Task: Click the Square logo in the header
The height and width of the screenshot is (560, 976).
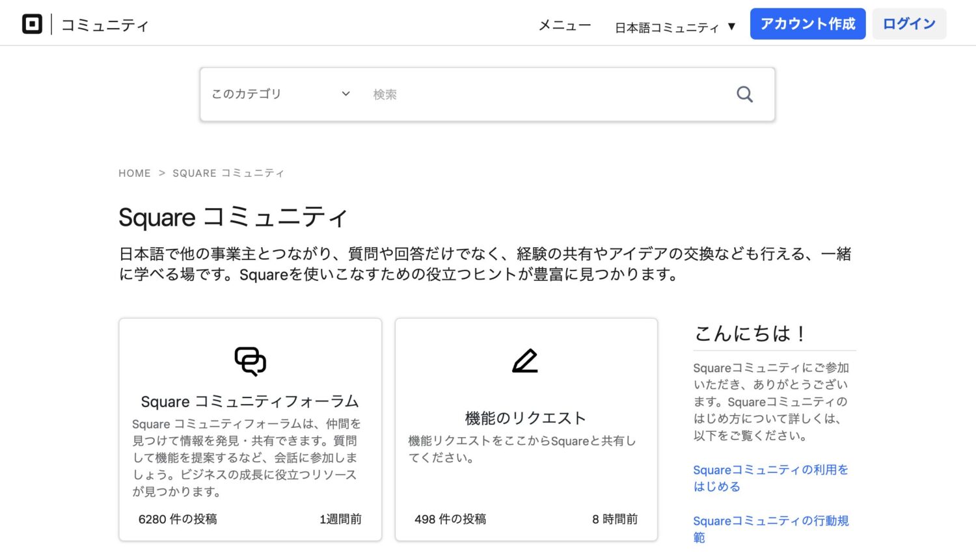Action: [33, 23]
